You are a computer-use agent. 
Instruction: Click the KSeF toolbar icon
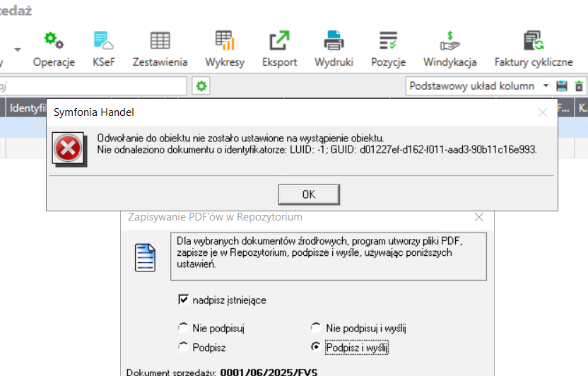click(x=104, y=48)
